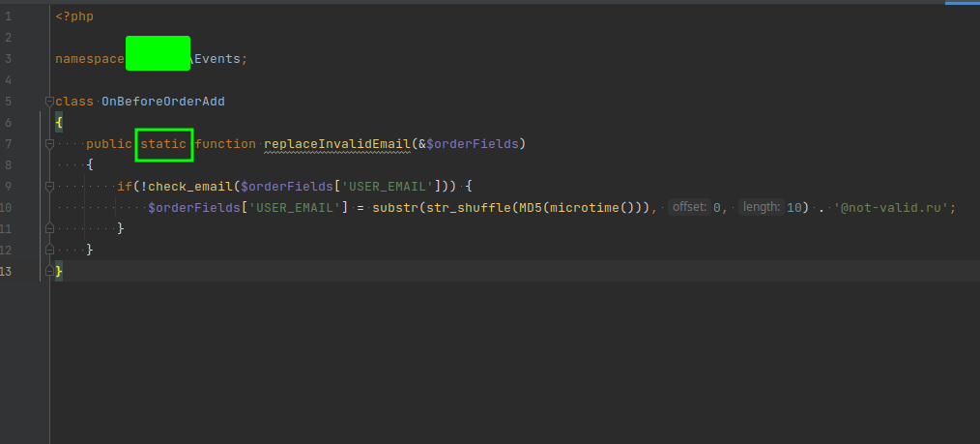Click line number 7 in the gutter
Image resolution: width=980 pixels, height=444 pixels.
coord(8,144)
